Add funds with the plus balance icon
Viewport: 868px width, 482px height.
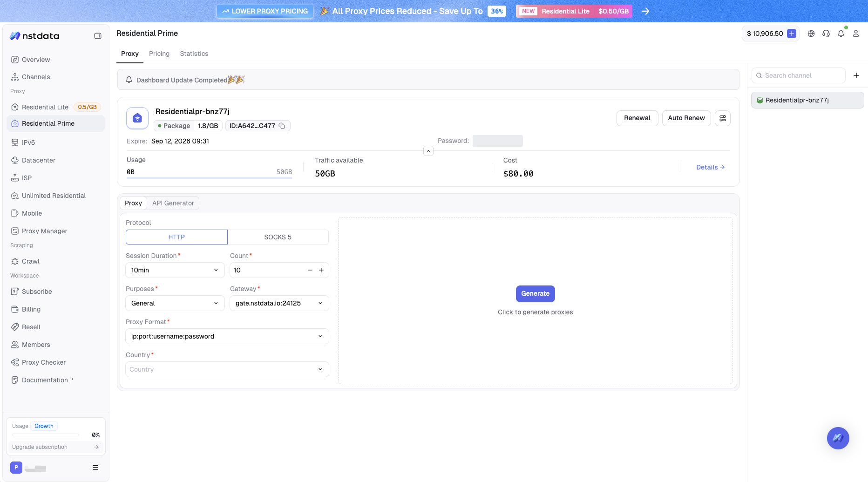(x=792, y=34)
